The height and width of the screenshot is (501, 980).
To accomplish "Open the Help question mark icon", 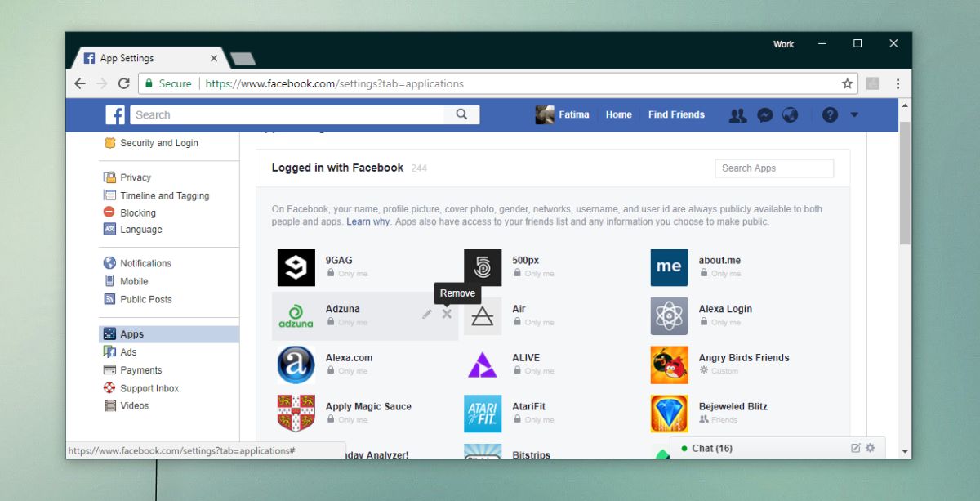I will click(x=830, y=115).
